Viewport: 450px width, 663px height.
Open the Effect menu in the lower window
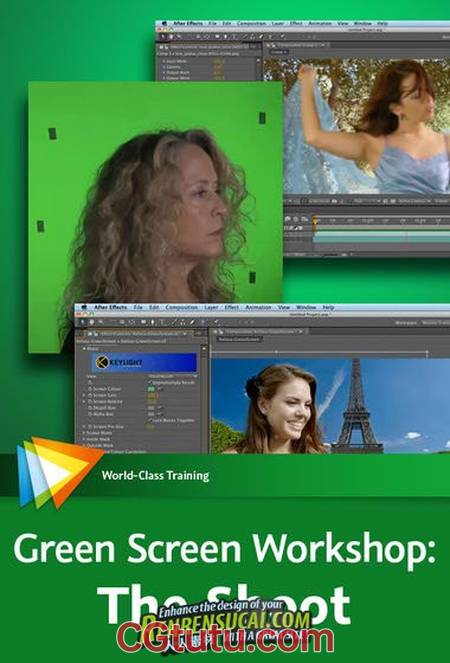pyautogui.click(x=232, y=307)
